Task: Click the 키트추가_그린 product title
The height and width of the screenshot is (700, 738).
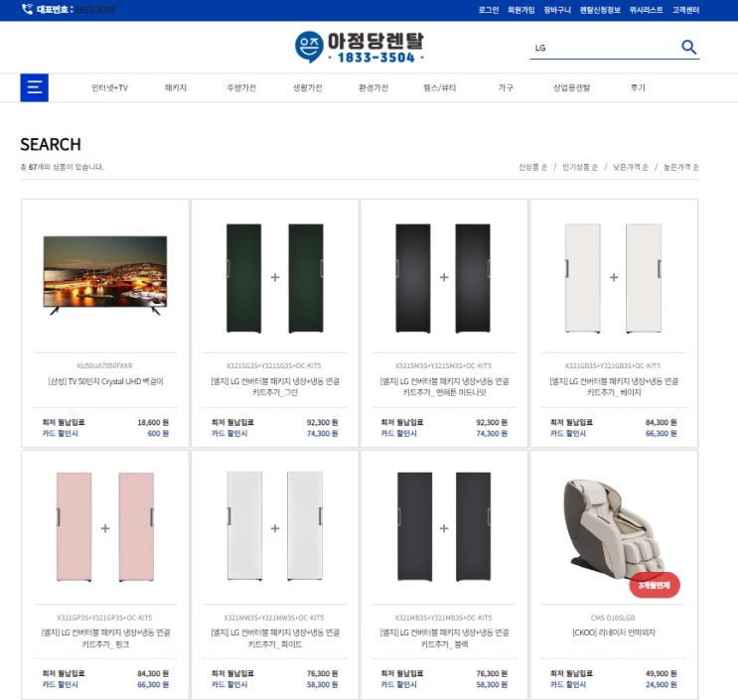Action: [275, 386]
